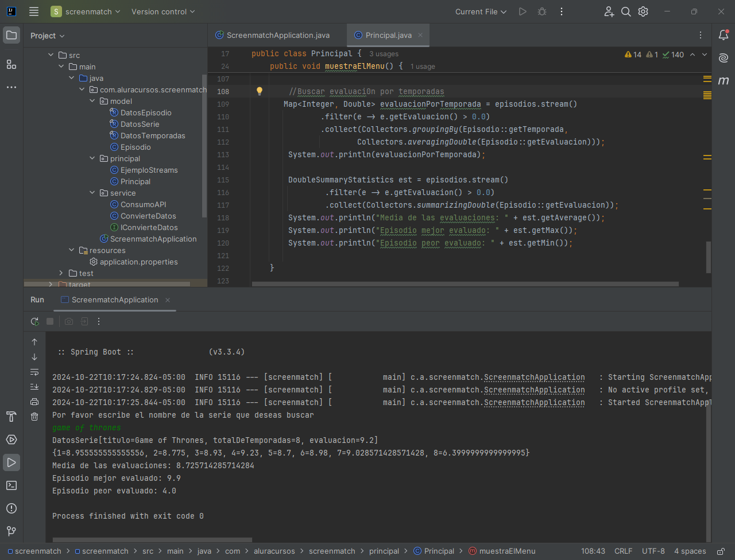Close the ScreenmatchApplication run tab

coord(168,300)
